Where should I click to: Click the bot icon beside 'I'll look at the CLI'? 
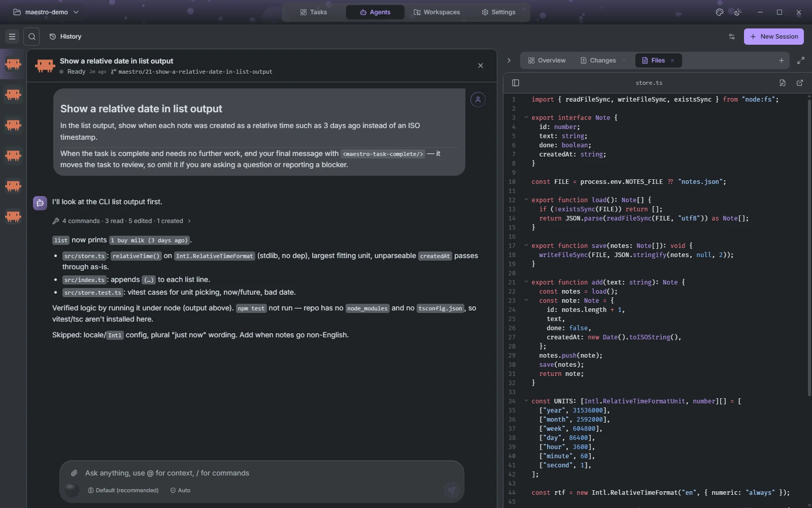tap(40, 203)
